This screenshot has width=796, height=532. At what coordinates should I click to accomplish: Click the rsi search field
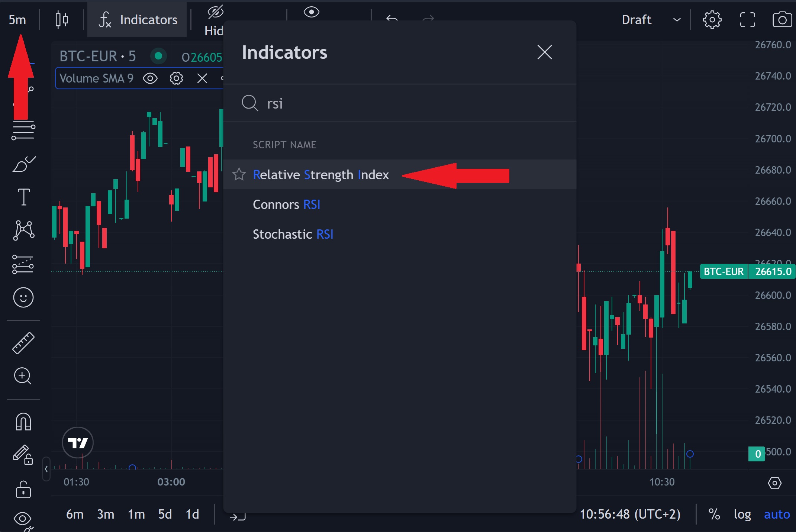click(x=335, y=104)
